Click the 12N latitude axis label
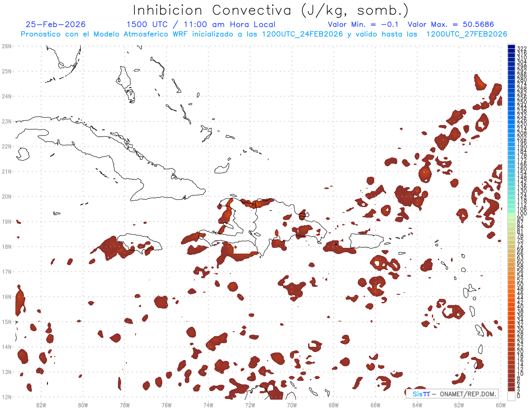Viewport: 532px width, 411px height. (7, 397)
